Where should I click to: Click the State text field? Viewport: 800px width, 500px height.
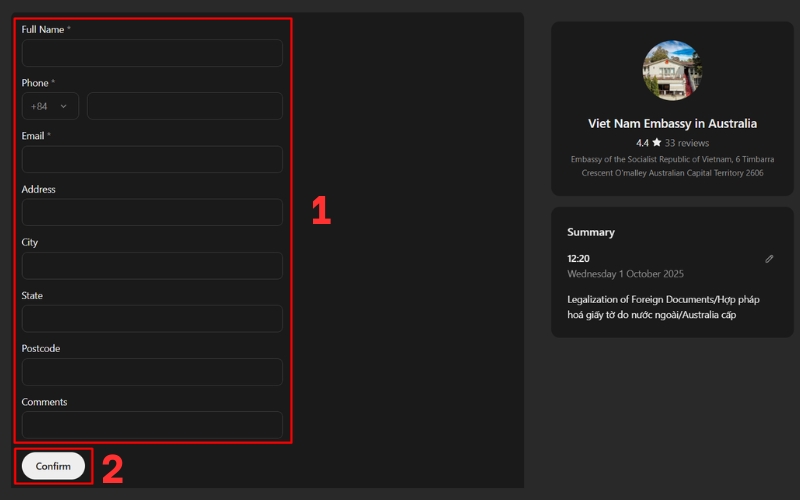152,319
